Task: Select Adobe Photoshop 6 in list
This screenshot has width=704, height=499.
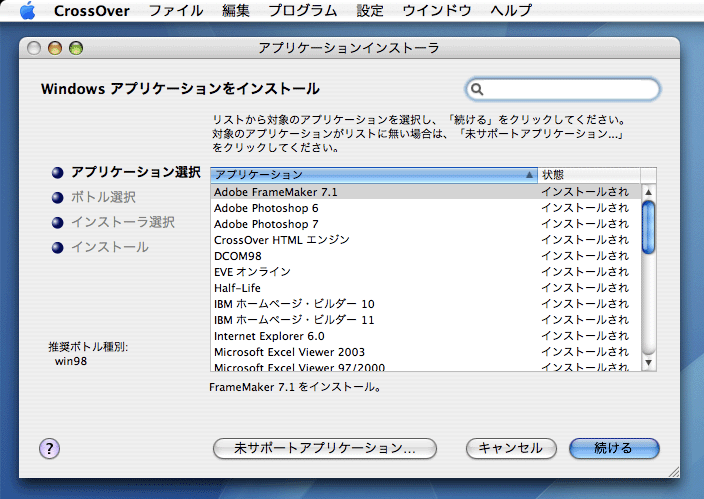Action: (x=426, y=208)
